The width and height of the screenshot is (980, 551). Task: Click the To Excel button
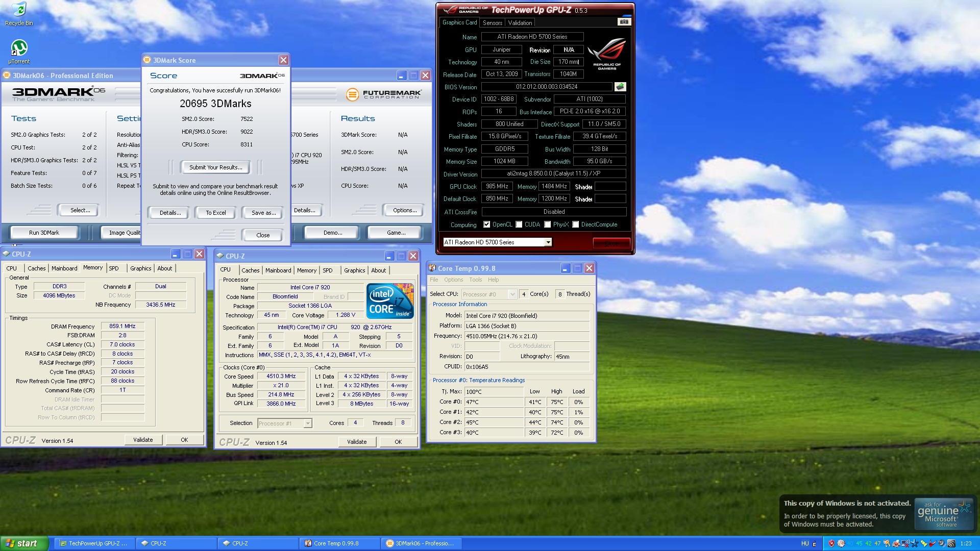[215, 213]
